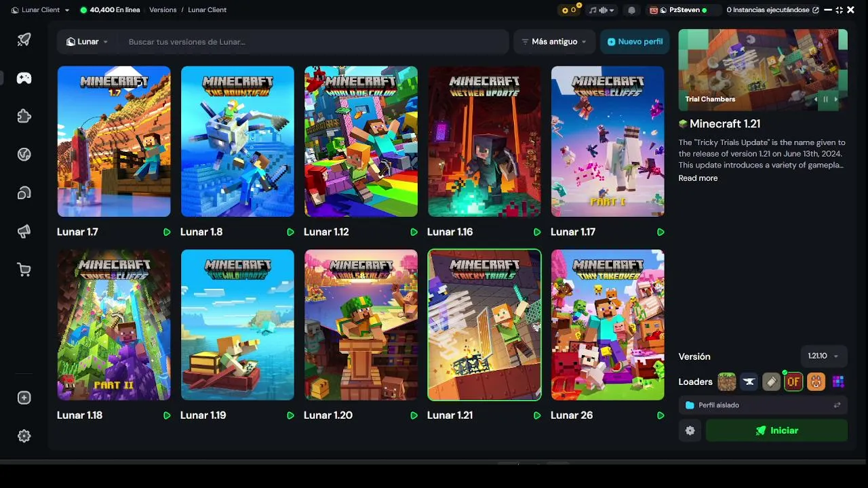Select the Minecraft 1.7 version cover
This screenshot has width=868, height=488.
114,141
